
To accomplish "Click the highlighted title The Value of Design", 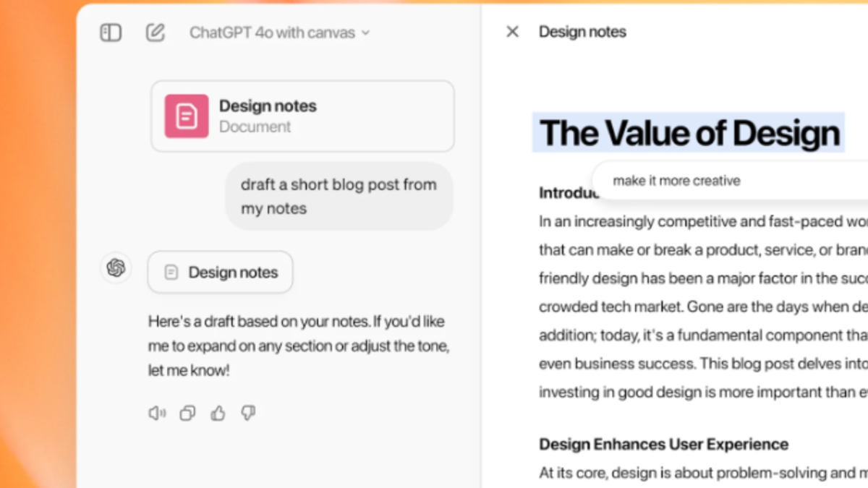I will click(689, 133).
